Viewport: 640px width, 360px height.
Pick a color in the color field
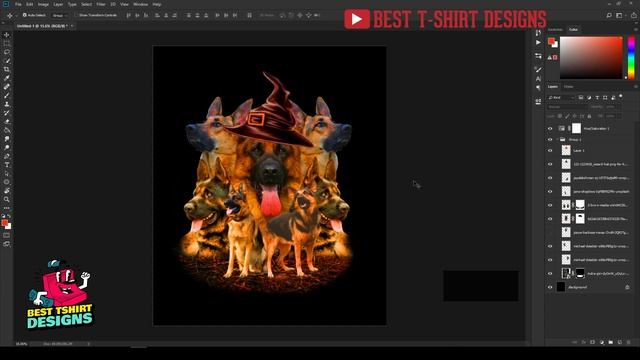click(x=591, y=58)
